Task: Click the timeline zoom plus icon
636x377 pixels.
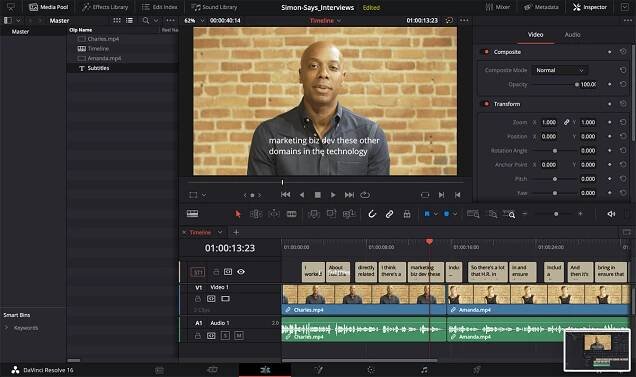Action: (580, 213)
